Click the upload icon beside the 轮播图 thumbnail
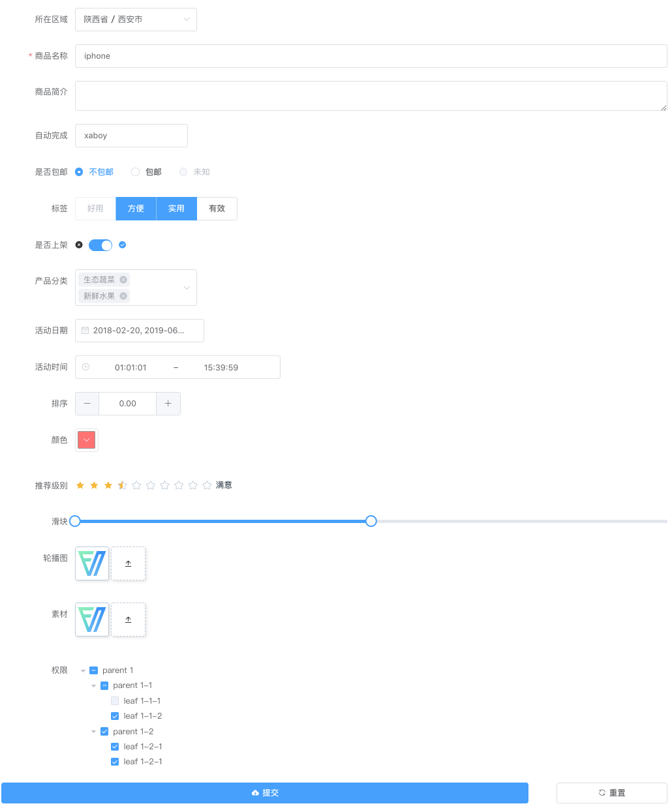 128,563
